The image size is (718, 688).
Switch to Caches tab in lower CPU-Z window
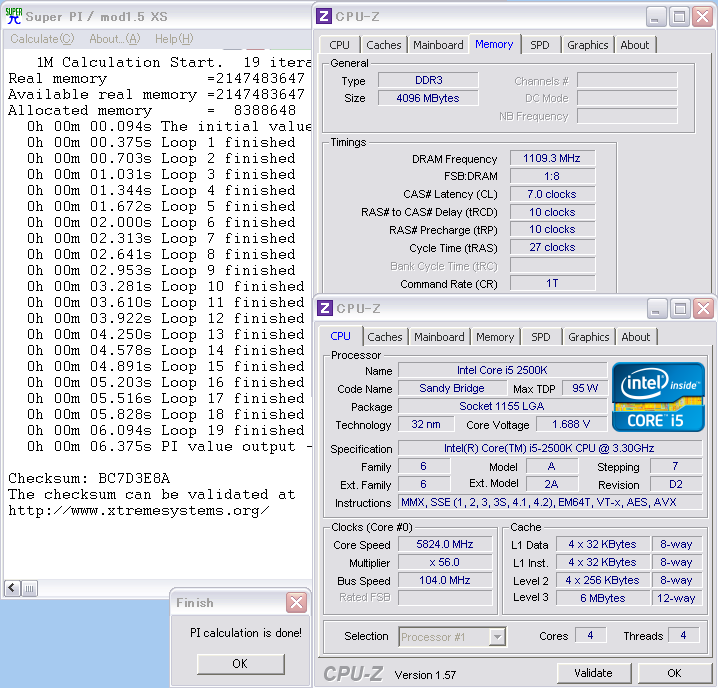tap(385, 337)
